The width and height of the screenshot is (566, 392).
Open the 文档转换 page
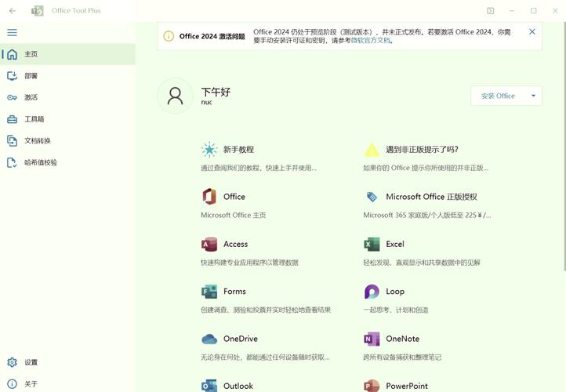(68, 141)
